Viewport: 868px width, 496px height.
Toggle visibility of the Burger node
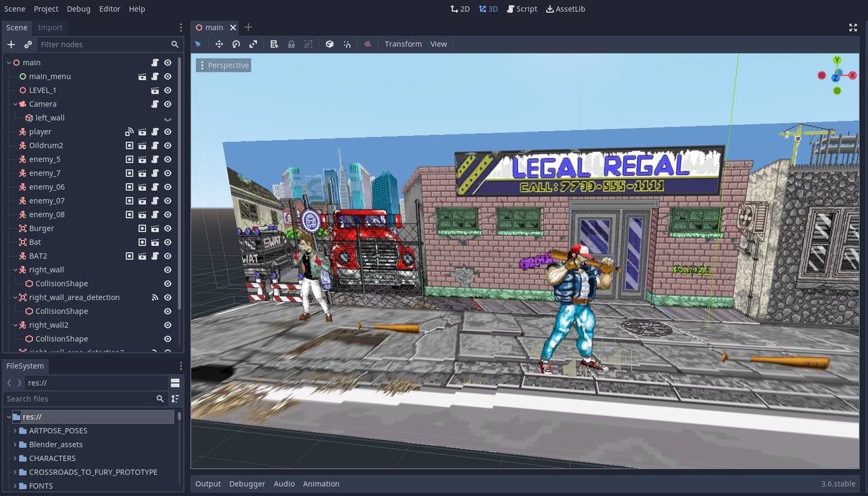[x=167, y=228]
